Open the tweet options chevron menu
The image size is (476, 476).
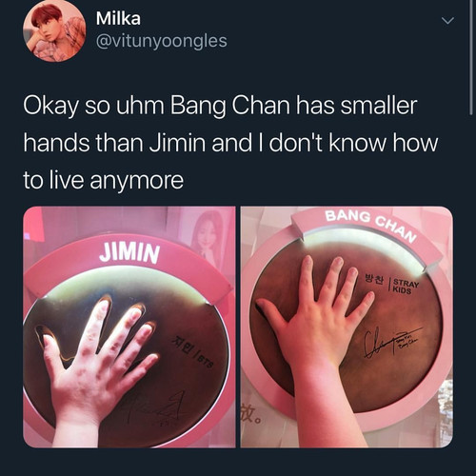coord(448,21)
